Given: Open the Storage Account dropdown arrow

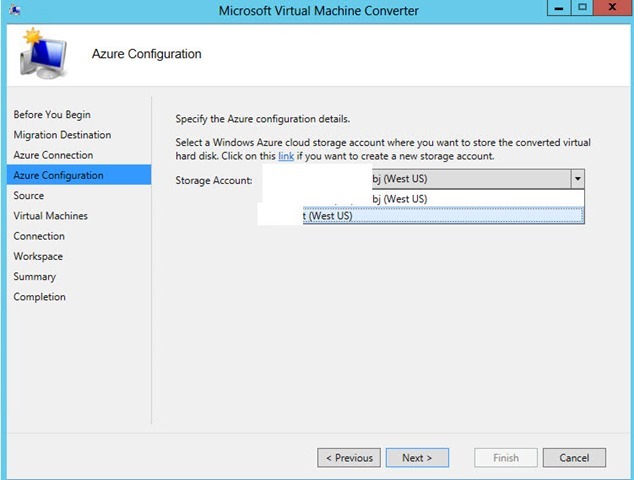Looking at the screenshot, I should click(577, 179).
